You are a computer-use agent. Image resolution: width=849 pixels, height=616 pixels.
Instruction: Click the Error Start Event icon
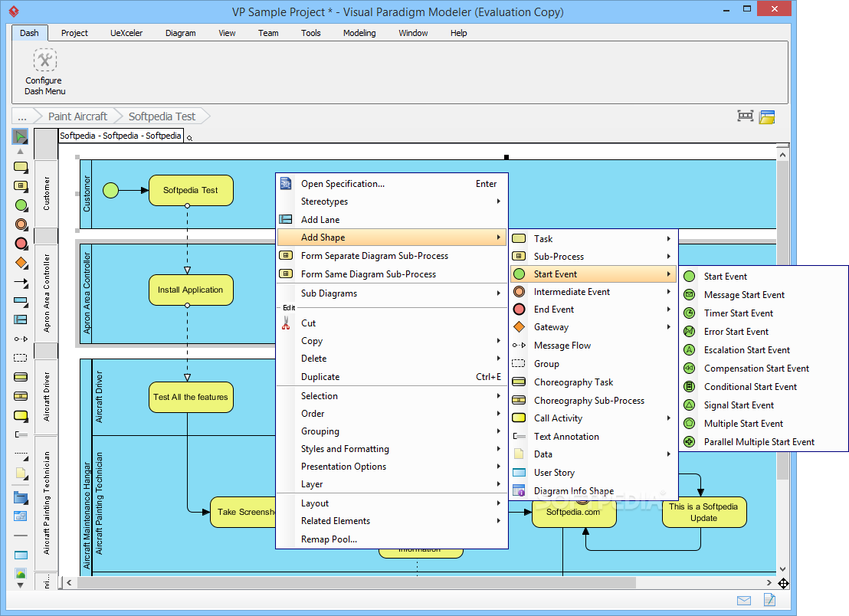[690, 332]
